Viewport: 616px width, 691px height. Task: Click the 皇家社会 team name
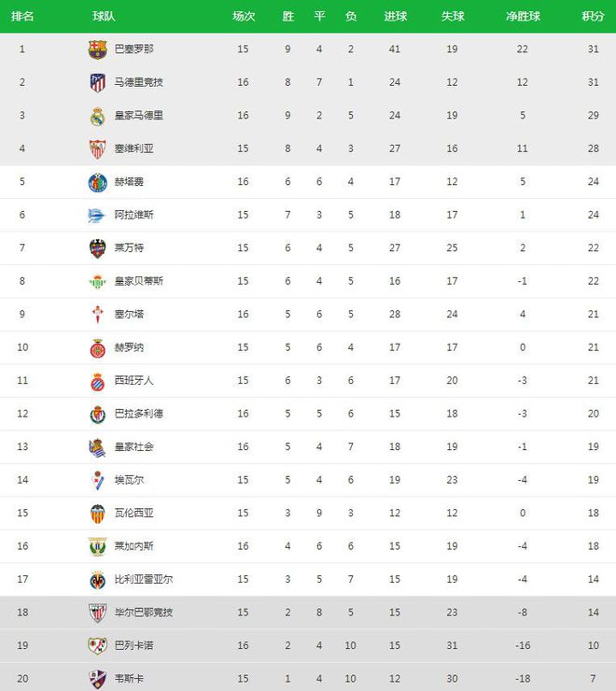tap(134, 447)
